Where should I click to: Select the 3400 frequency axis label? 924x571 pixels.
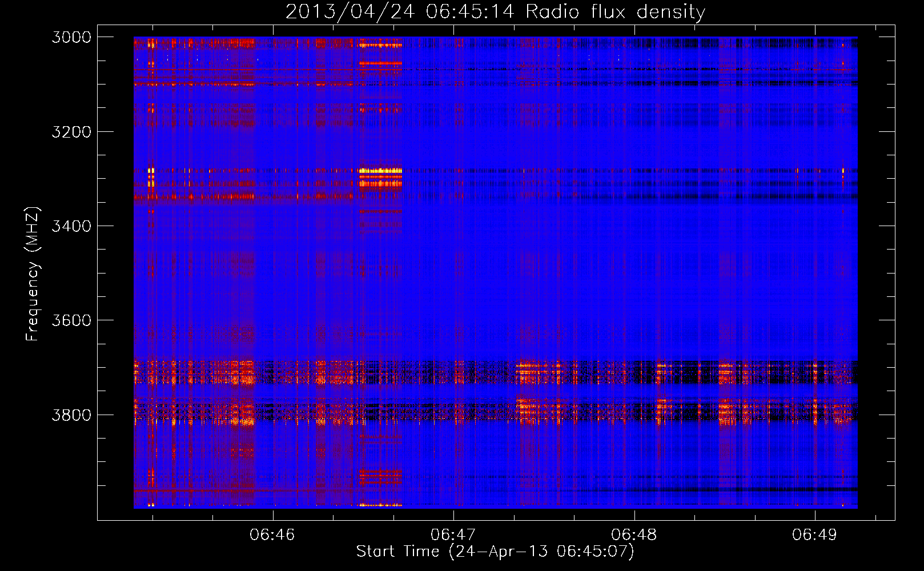point(71,226)
